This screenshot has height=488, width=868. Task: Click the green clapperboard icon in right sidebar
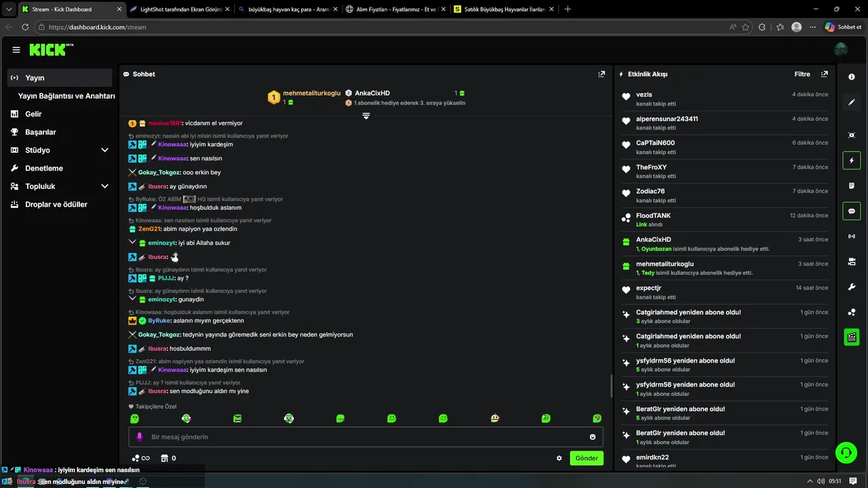point(852,337)
